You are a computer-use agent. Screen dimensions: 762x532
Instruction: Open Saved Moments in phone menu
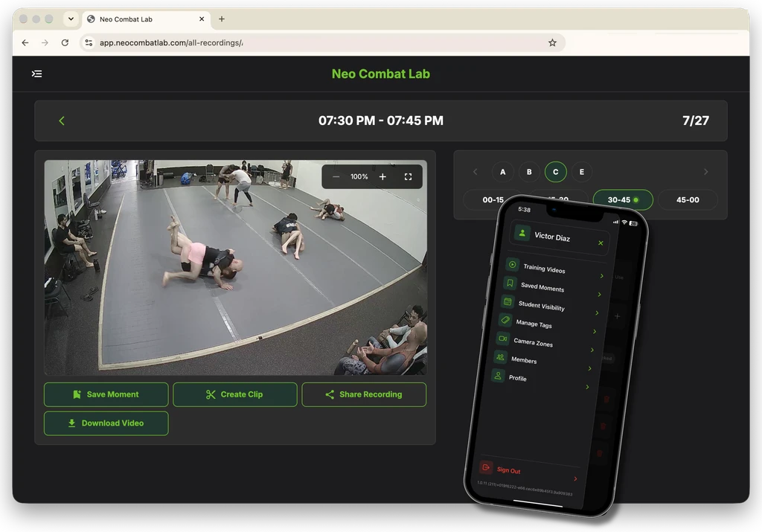tap(553, 289)
